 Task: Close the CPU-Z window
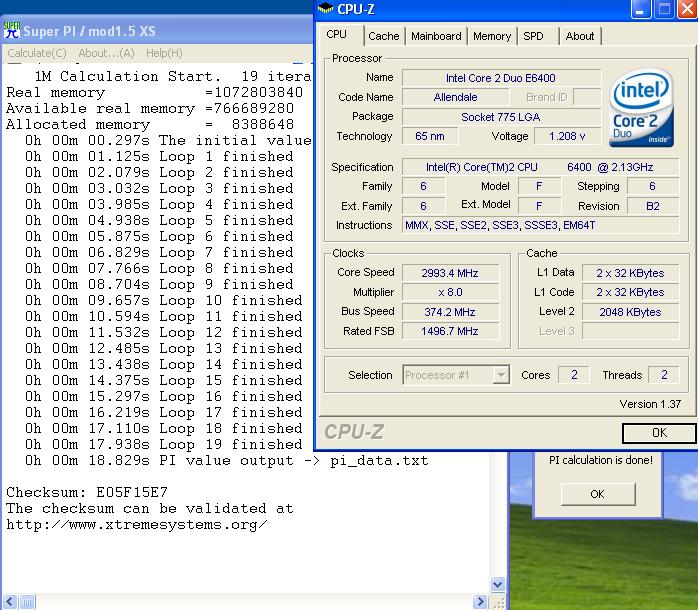(x=687, y=10)
